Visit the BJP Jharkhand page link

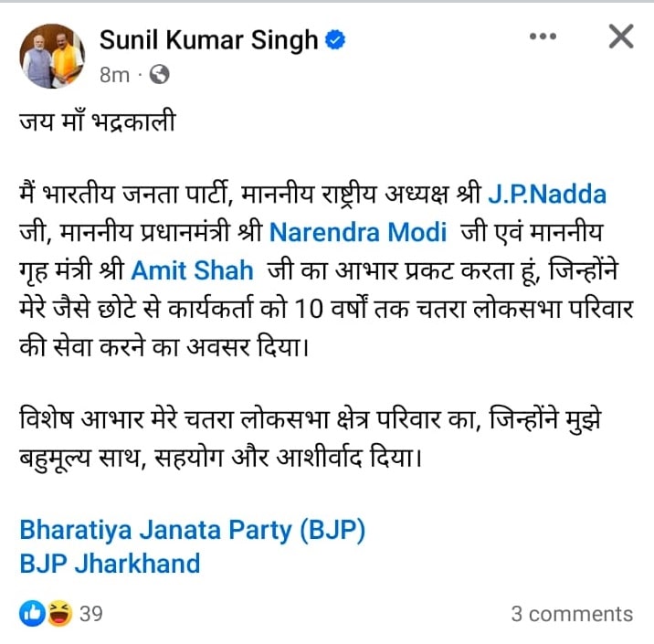[110, 562]
